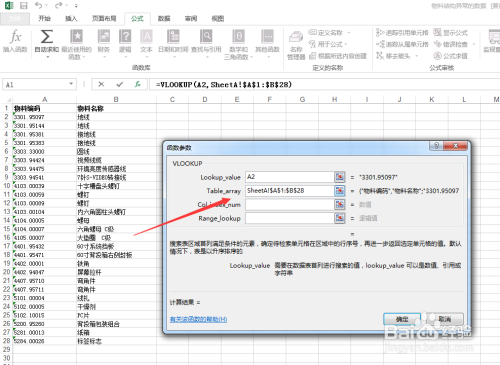Open the help on this function link
Viewport: 500px width, 365px height.
pos(198,319)
